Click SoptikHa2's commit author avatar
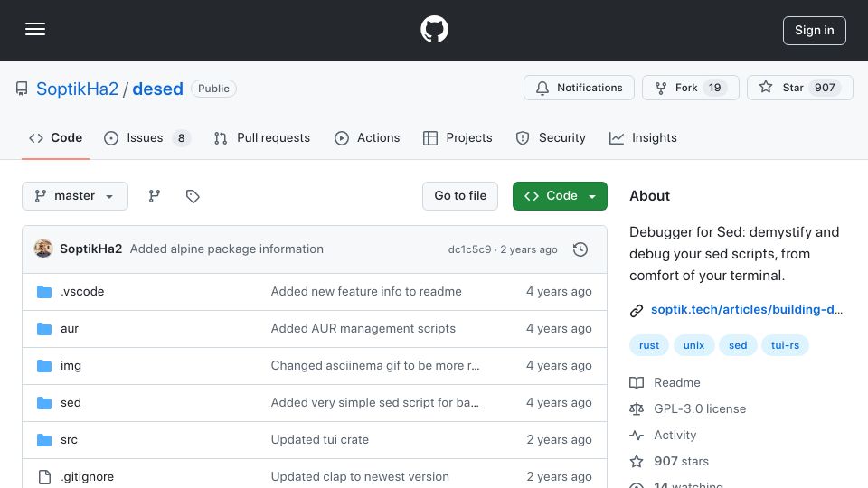Screen dimensions: 868x488 (43, 249)
